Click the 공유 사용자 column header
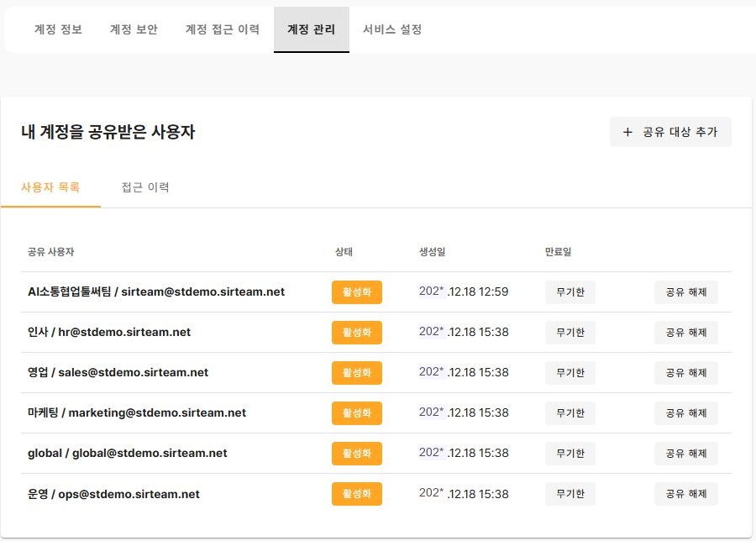756x541 pixels. point(50,252)
